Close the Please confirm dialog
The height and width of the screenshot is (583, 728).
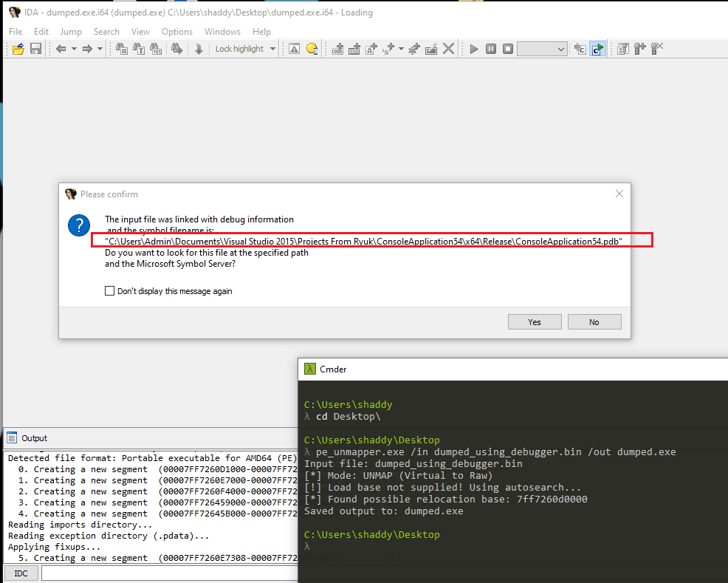[x=619, y=194]
